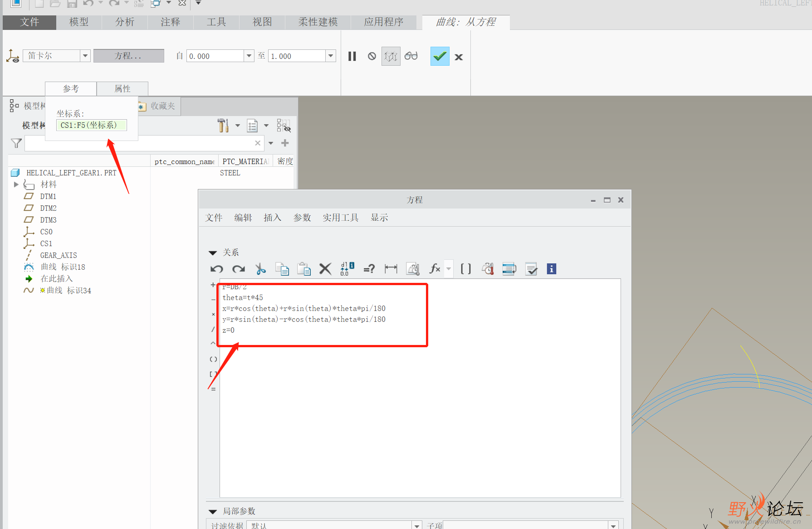Image resolution: width=812 pixels, height=529 pixels.
Task: Open the 分析 ribbon tab
Action: coord(125,22)
